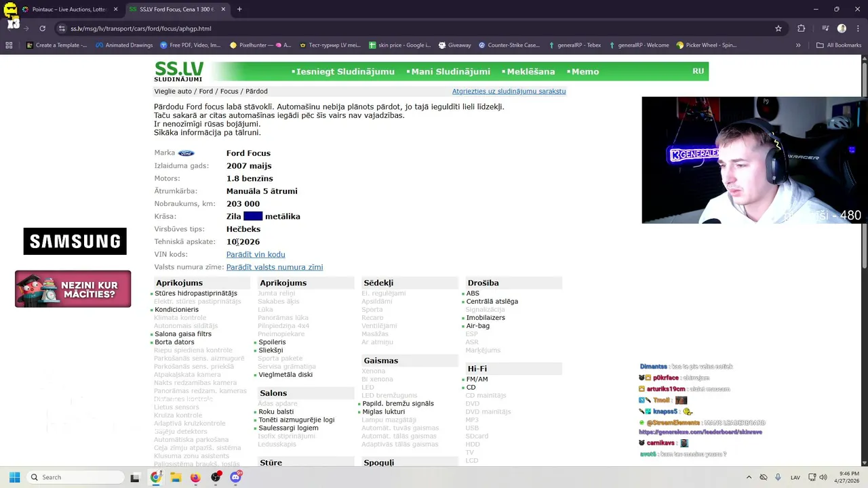868x488 pixels.
Task: Go to Vieglie auto breadcrumb
Action: pos(173,91)
